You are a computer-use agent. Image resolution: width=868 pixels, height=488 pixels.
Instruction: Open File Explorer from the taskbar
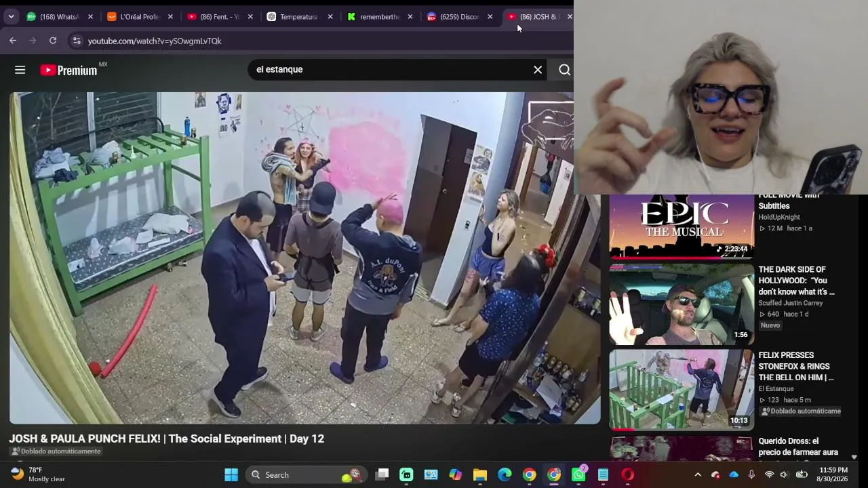point(480,474)
